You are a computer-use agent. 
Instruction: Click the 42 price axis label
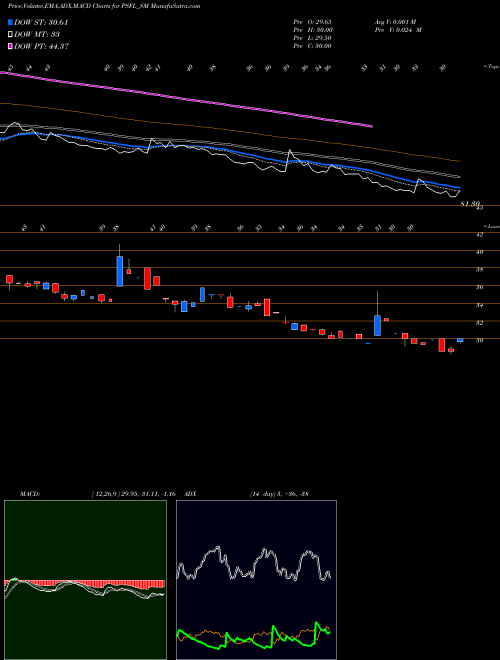click(x=479, y=235)
